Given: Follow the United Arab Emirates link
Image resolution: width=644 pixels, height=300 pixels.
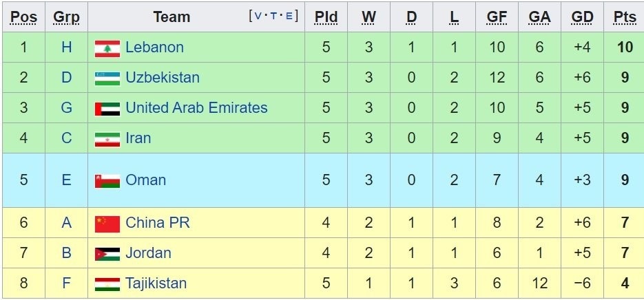Looking at the screenshot, I should [x=196, y=108].
